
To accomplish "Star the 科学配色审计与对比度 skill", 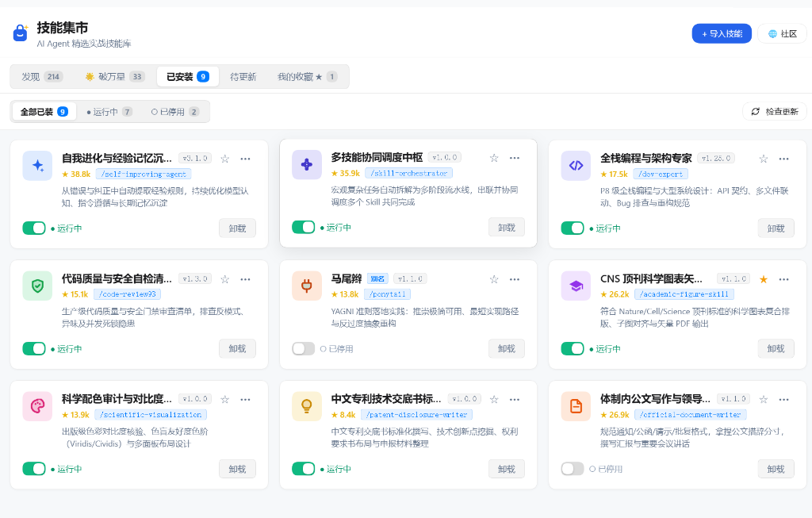I will click(224, 399).
